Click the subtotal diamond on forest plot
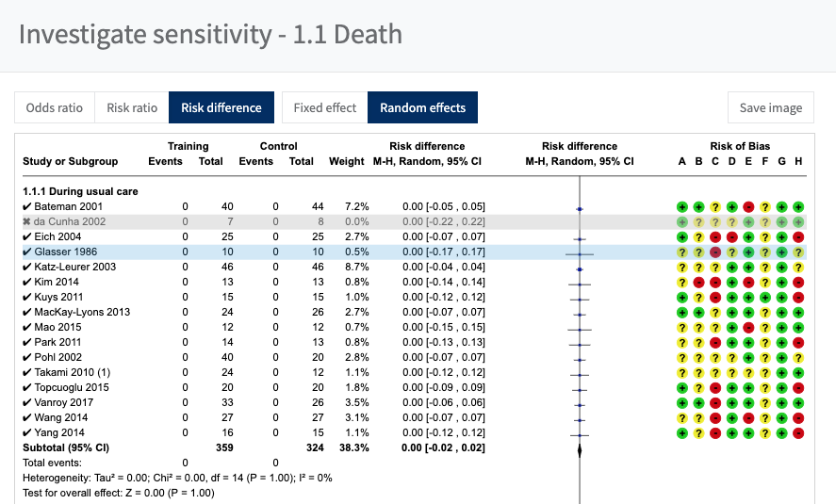Screen dimensions: 836x504 pos(579,449)
